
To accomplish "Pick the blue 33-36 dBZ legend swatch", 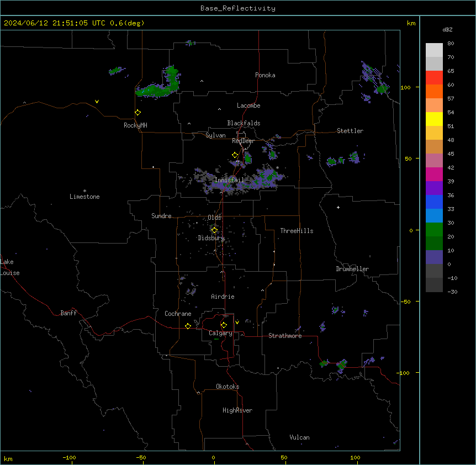I will click(434, 202).
